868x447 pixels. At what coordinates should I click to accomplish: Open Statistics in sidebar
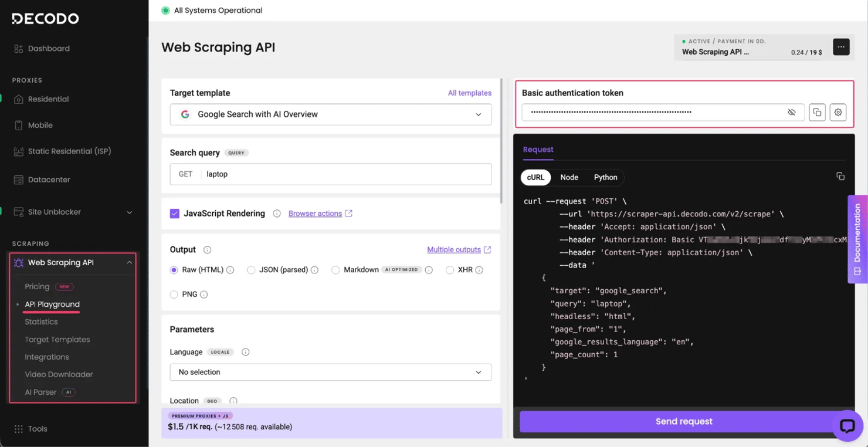41,321
